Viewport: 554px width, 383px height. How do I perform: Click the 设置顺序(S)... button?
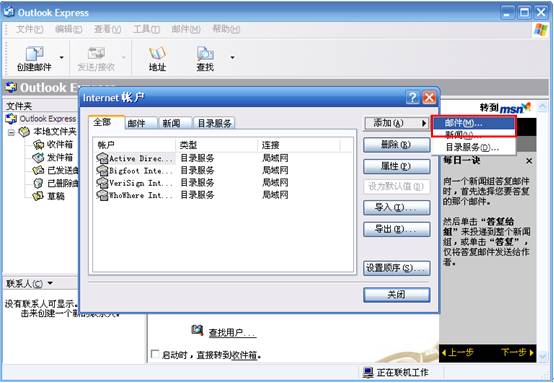(x=396, y=268)
